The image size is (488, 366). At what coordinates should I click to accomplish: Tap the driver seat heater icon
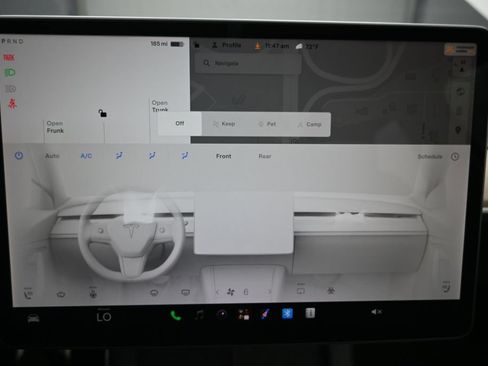28,294
